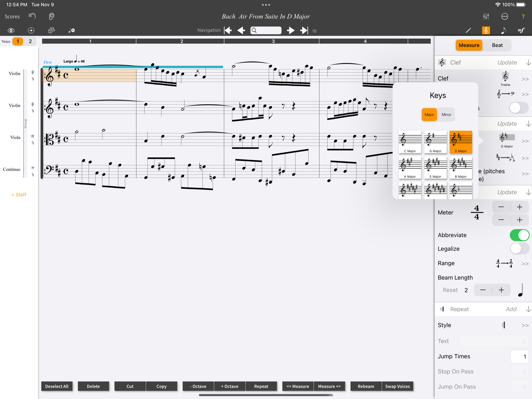Select Voice 1
Viewport: 532px width, 399px height.
tap(18, 41)
